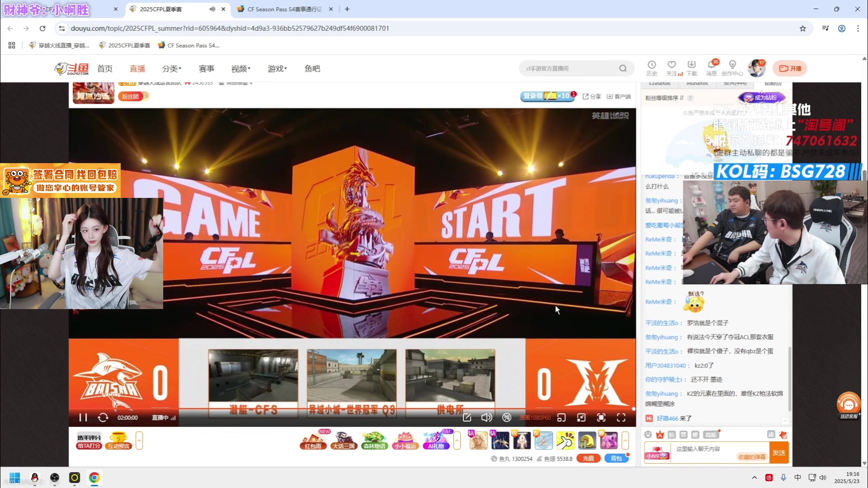Open the user avatar profile menu
This screenshot has width=868, height=488.
click(756, 69)
